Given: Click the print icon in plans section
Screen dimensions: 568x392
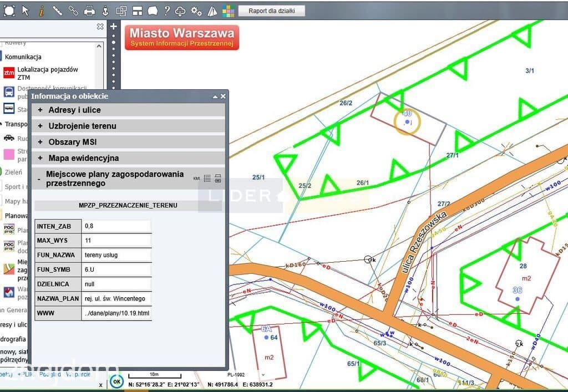Looking at the screenshot, I should tap(217, 178).
